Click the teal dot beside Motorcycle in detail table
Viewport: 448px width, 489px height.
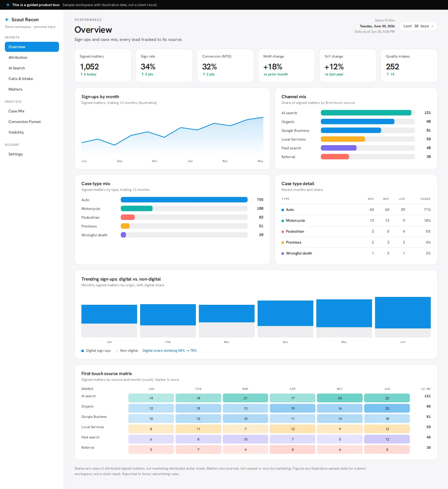click(x=283, y=221)
